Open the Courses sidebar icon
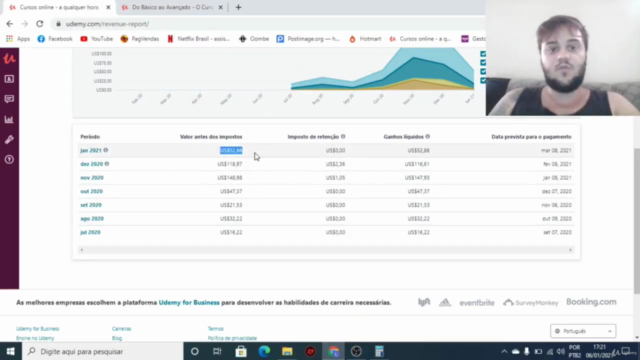 pos(9,79)
